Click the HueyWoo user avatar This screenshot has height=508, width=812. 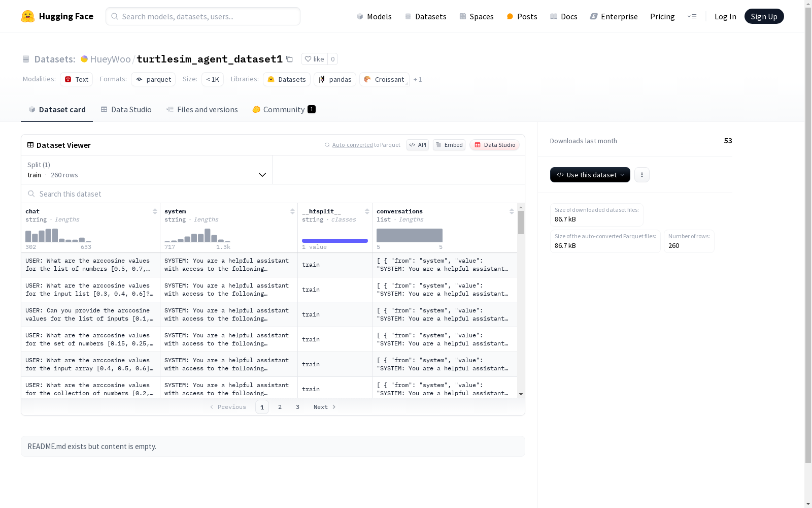[x=84, y=59]
